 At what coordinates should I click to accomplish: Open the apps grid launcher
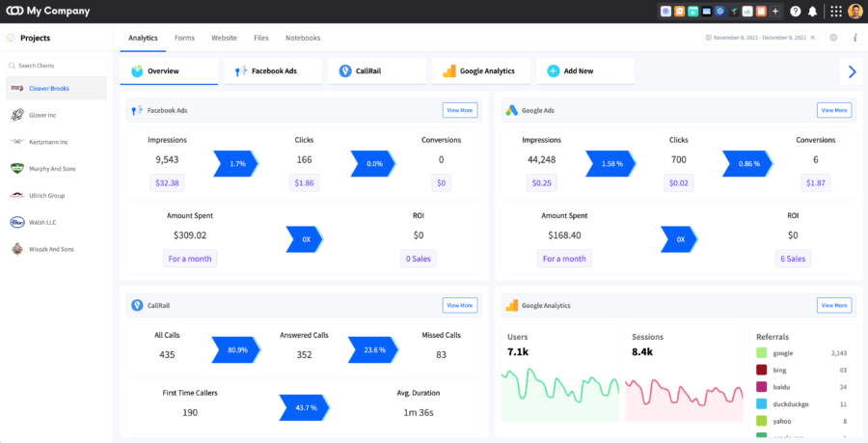click(x=836, y=11)
